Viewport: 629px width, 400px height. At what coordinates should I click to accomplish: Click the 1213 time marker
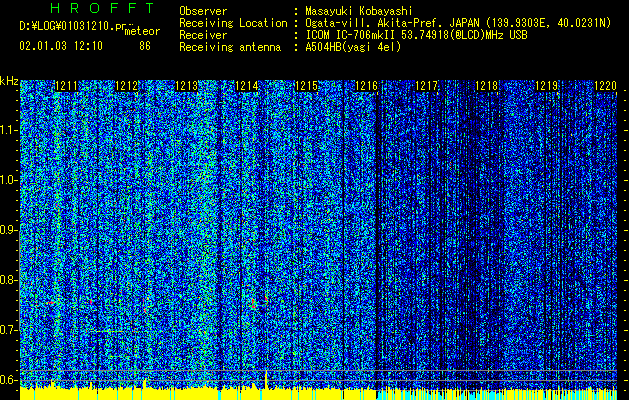tap(187, 86)
